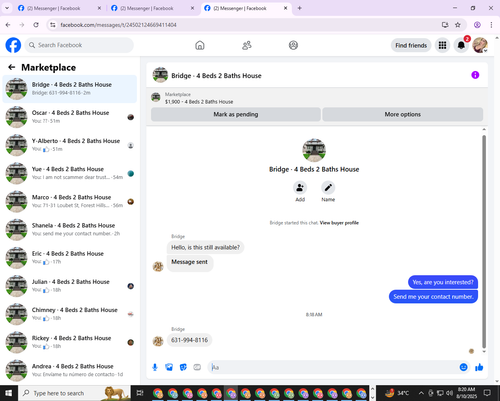Click the large Bridge listing avatar in chat

pos(314,150)
